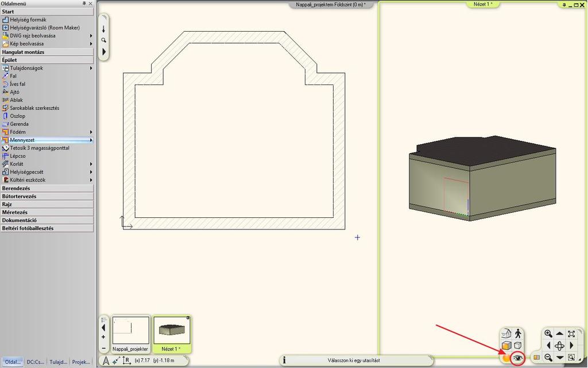Viewport: 588px width, 368px height.
Task: Click the relative coordinate R icon
Action: (127, 361)
